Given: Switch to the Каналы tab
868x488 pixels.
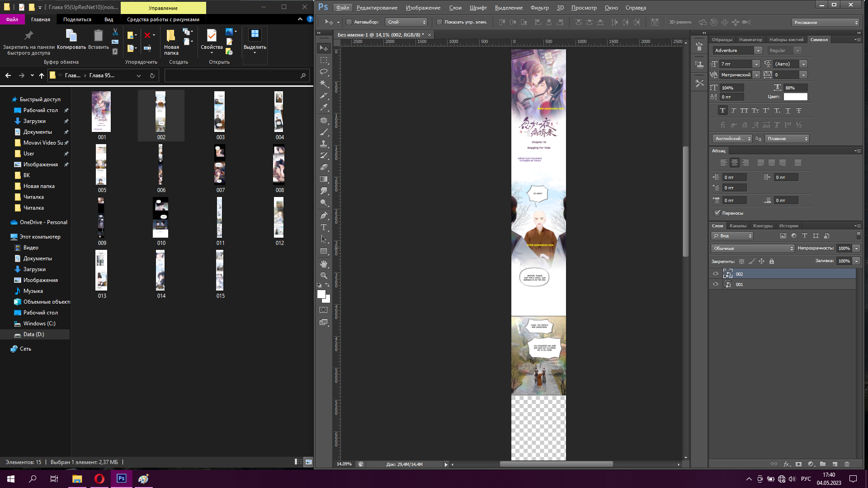Looking at the screenshot, I should pos(738,226).
